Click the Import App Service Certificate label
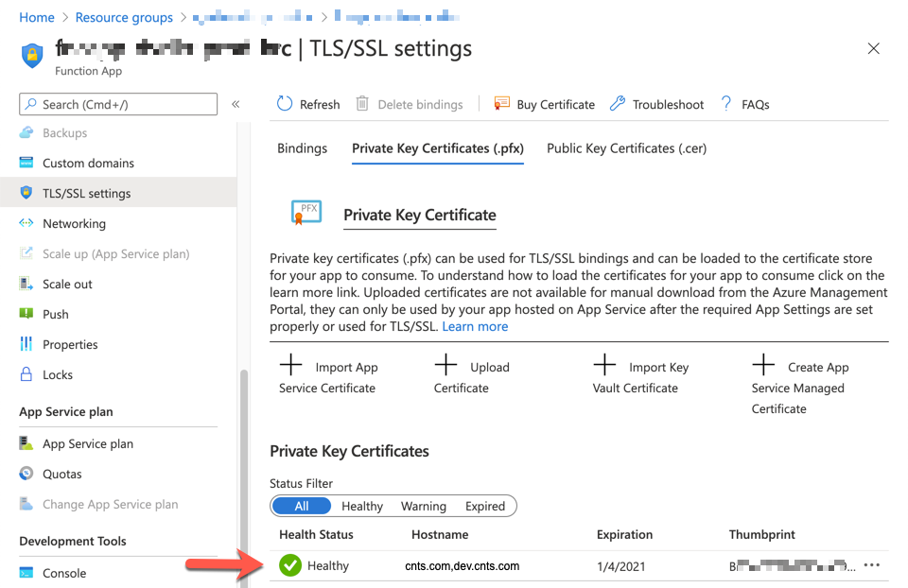Screen dimensions: 908x588 point(328,377)
